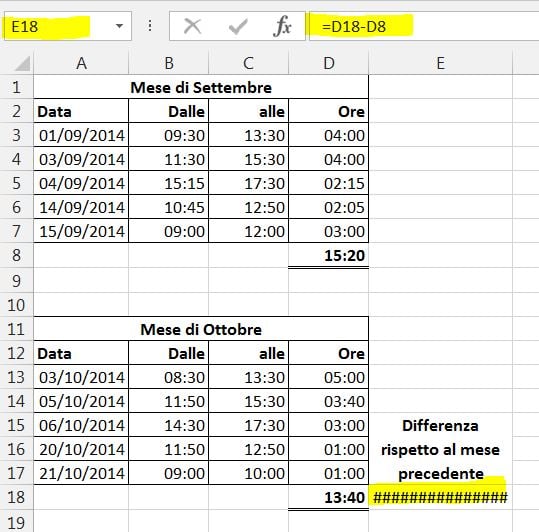
Task: Select column A header
Action: coord(81,63)
